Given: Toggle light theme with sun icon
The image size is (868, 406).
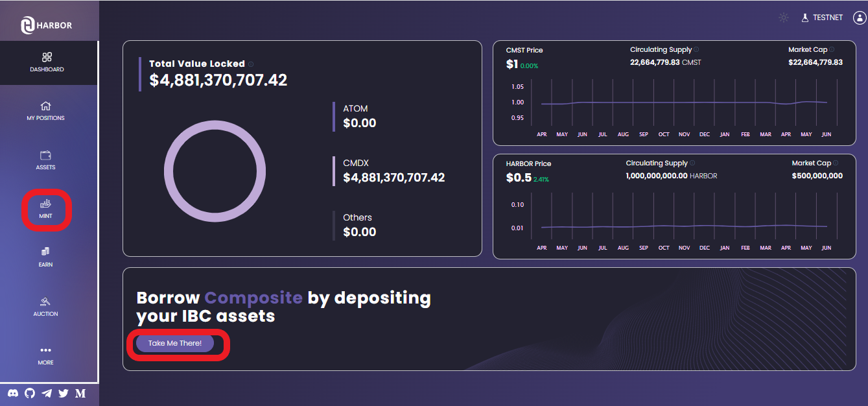Looking at the screenshot, I should point(784,18).
